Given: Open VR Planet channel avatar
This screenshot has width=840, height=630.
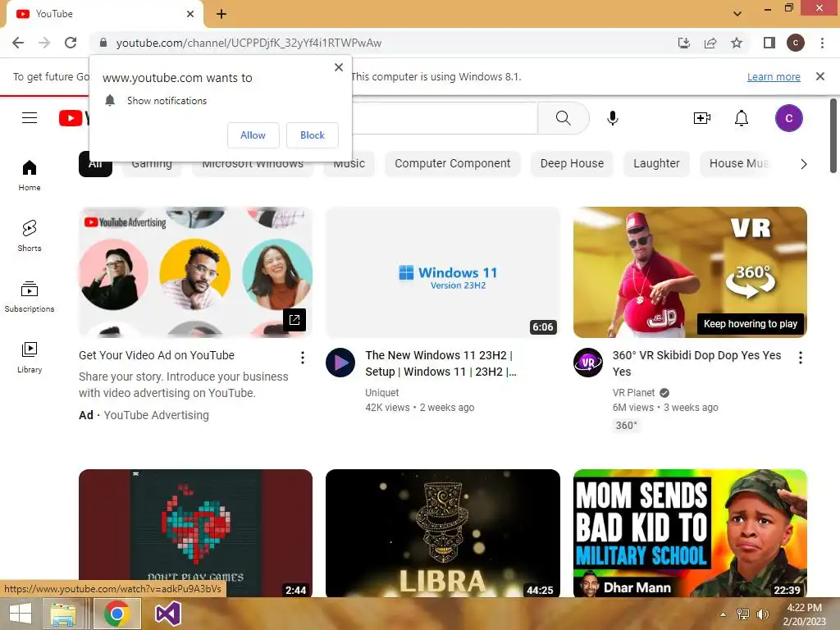Looking at the screenshot, I should (588, 363).
